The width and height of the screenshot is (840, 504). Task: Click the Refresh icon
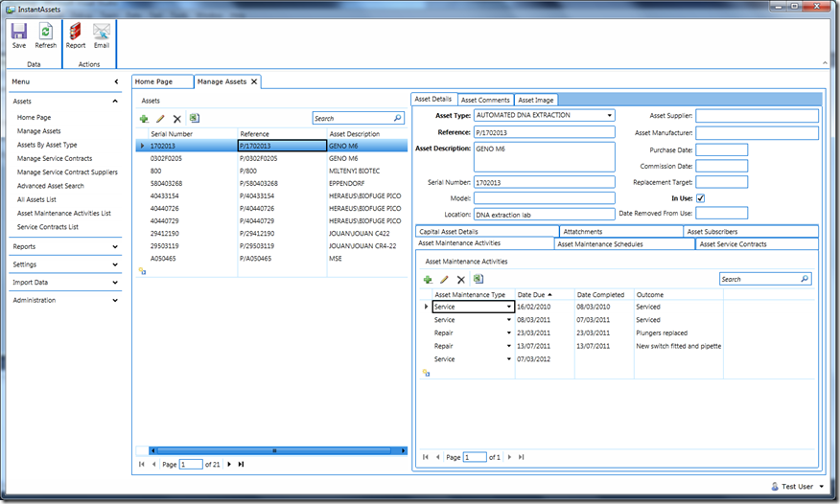pyautogui.click(x=45, y=31)
